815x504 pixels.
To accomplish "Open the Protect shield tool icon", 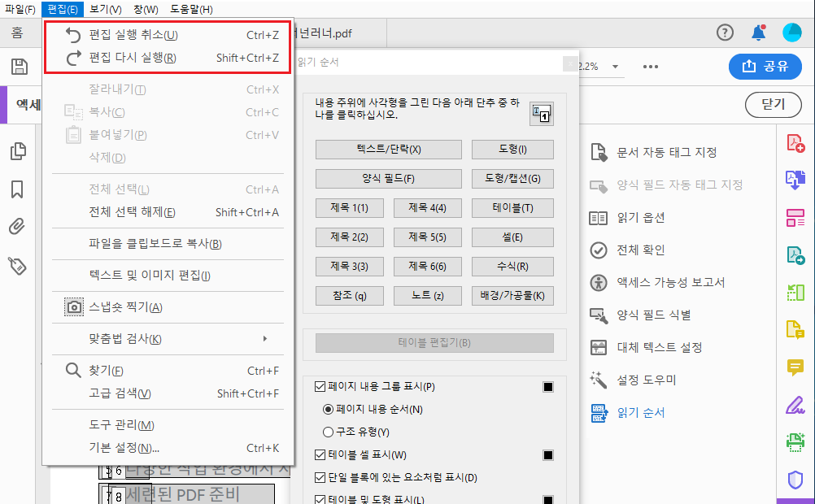I will pyautogui.click(x=795, y=479).
